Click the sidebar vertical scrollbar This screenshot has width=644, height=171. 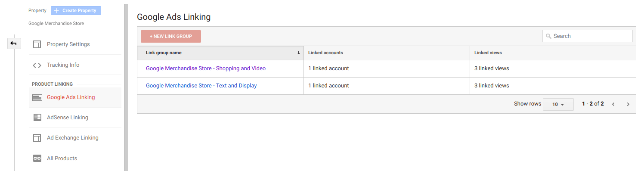[126, 87]
